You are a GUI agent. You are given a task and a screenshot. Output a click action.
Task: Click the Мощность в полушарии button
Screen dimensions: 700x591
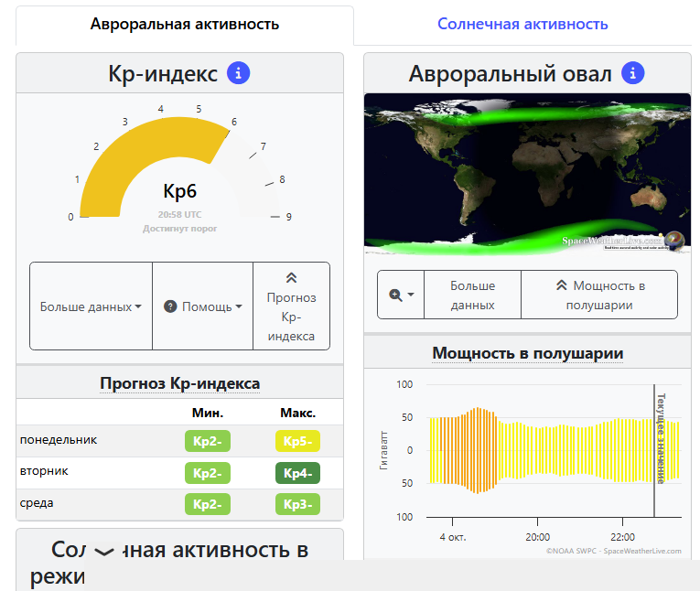tap(599, 295)
